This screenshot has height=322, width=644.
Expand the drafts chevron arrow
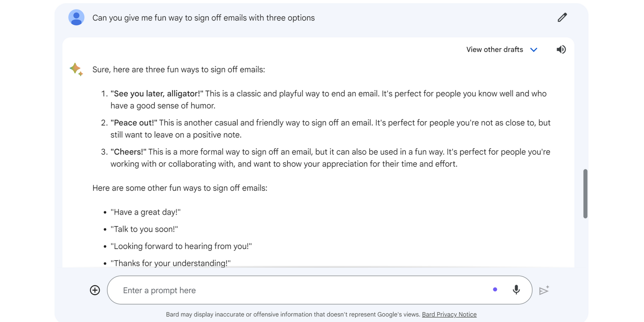(x=534, y=50)
